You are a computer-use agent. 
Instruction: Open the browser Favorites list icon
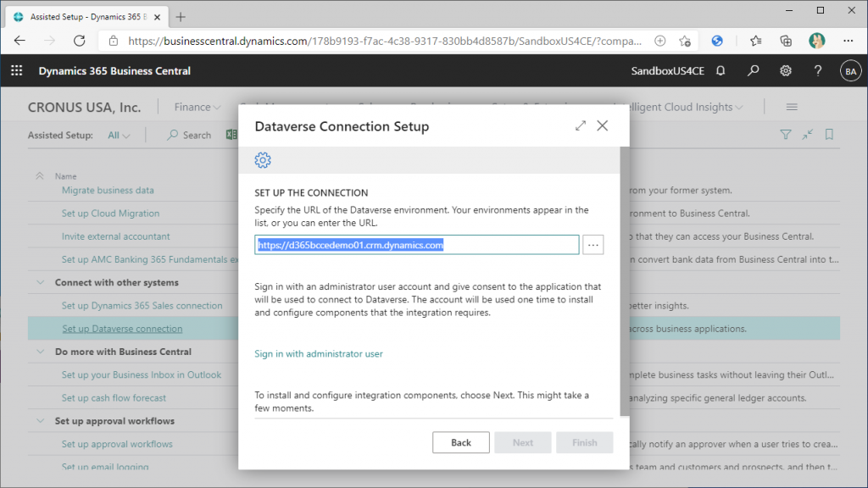click(x=755, y=41)
